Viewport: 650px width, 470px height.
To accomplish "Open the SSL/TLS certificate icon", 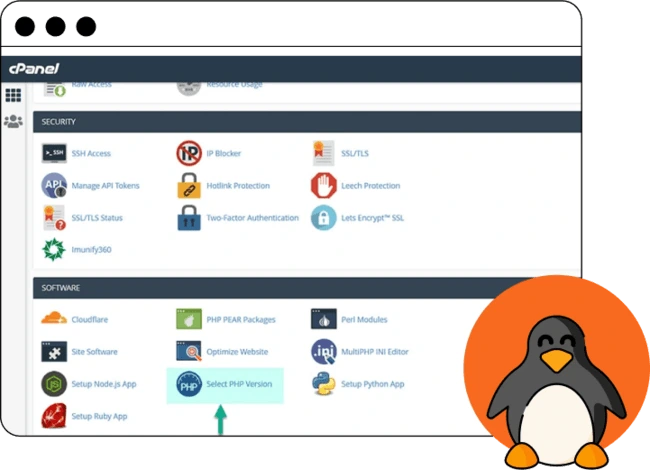I will pos(323,153).
